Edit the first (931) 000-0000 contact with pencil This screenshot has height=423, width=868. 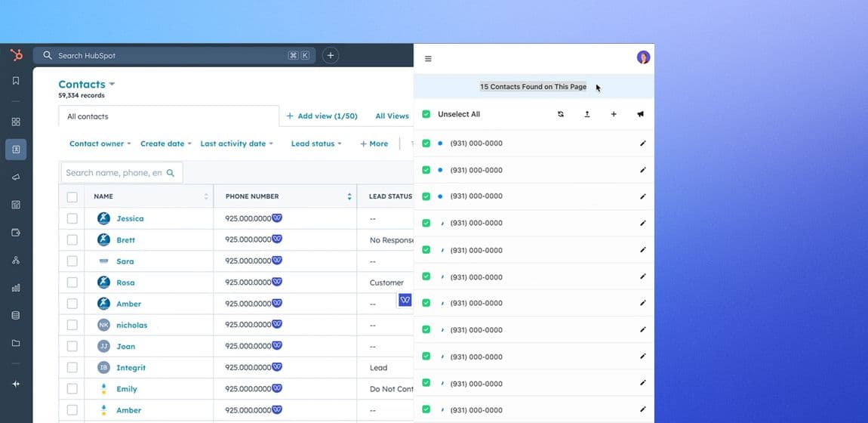[642, 143]
